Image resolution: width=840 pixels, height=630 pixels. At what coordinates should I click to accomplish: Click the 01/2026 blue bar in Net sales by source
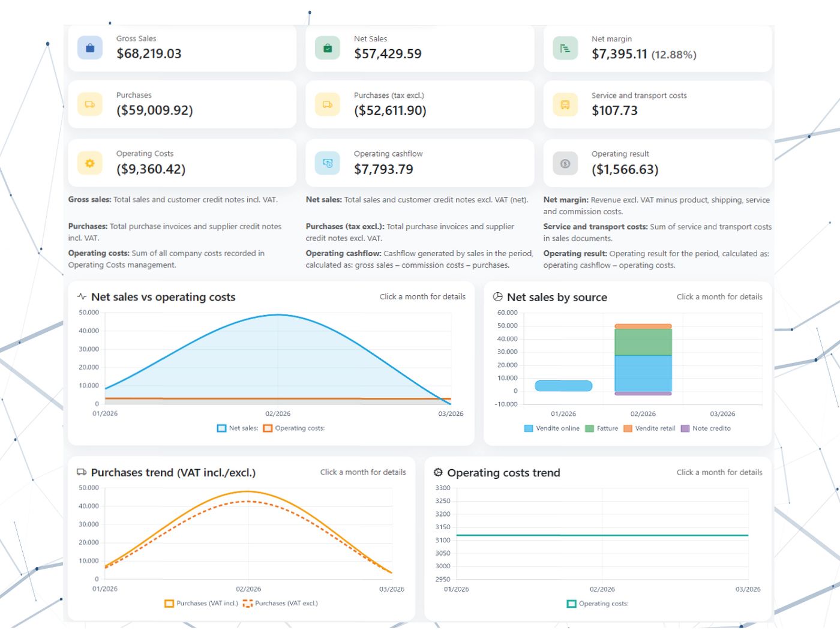pos(563,386)
